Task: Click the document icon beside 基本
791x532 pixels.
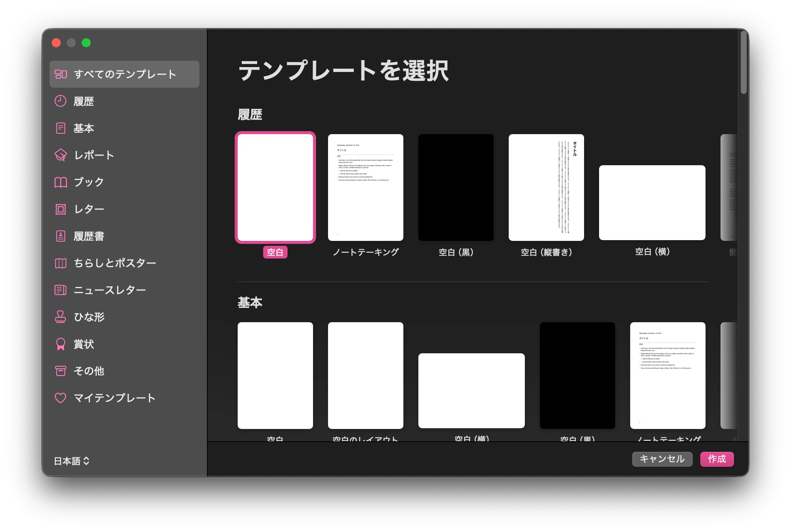Action: tap(60, 128)
